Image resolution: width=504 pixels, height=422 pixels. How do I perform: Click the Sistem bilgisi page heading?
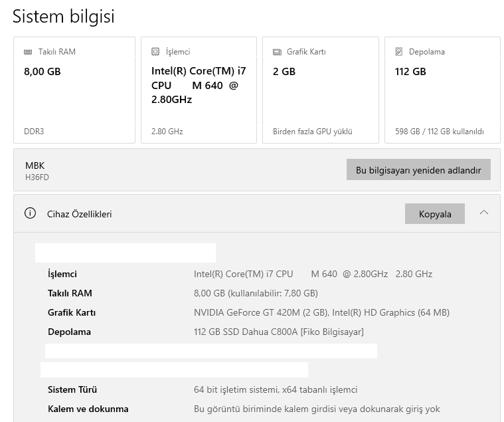(64, 17)
